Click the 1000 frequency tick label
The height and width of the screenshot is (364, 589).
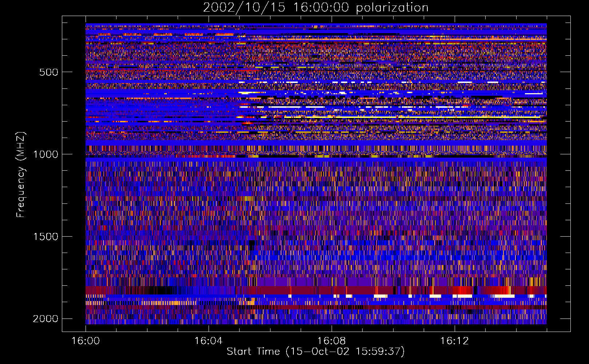coord(46,154)
